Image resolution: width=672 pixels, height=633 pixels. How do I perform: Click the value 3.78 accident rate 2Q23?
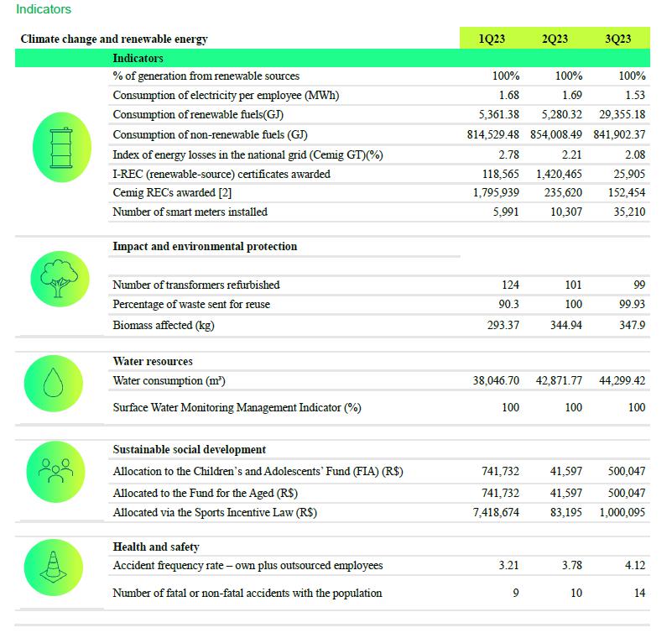pyautogui.click(x=571, y=566)
